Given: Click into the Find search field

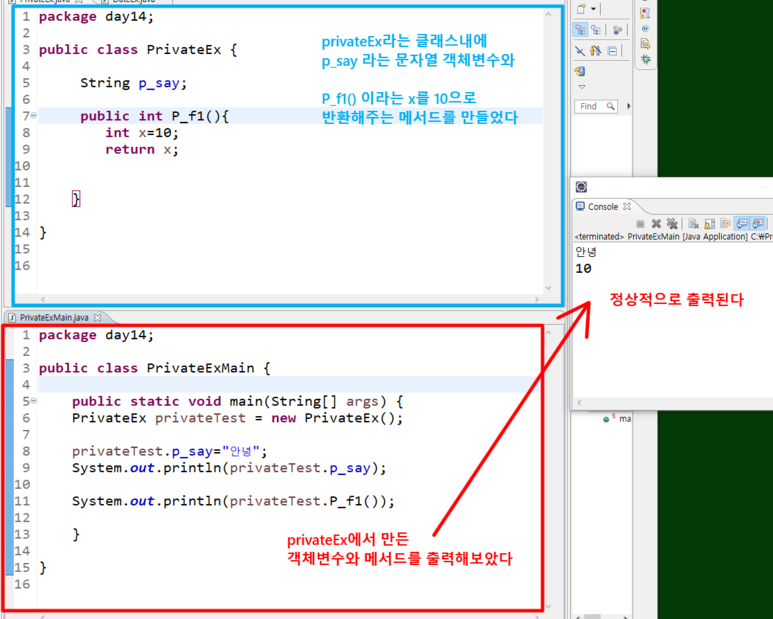Looking at the screenshot, I should pos(596,106).
